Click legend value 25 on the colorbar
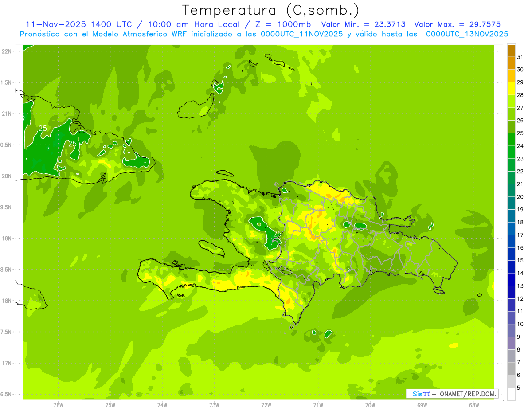Image resolution: width=532 pixels, height=411 pixels. click(x=520, y=133)
